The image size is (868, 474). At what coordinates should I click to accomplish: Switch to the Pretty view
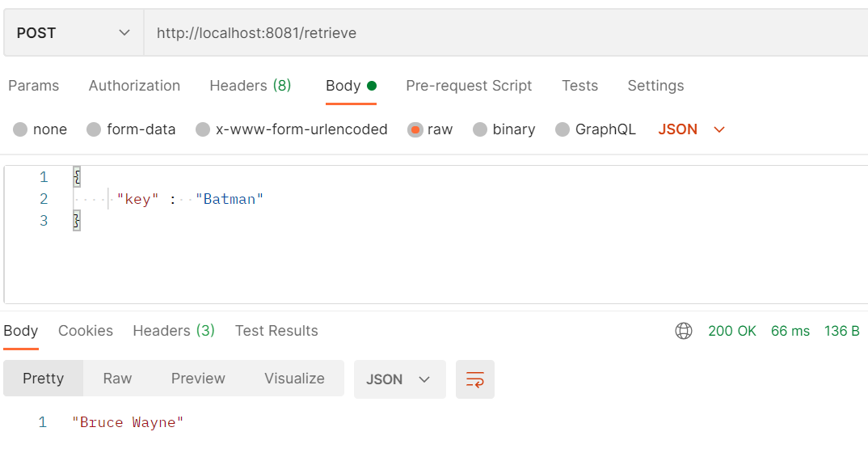(x=43, y=379)
